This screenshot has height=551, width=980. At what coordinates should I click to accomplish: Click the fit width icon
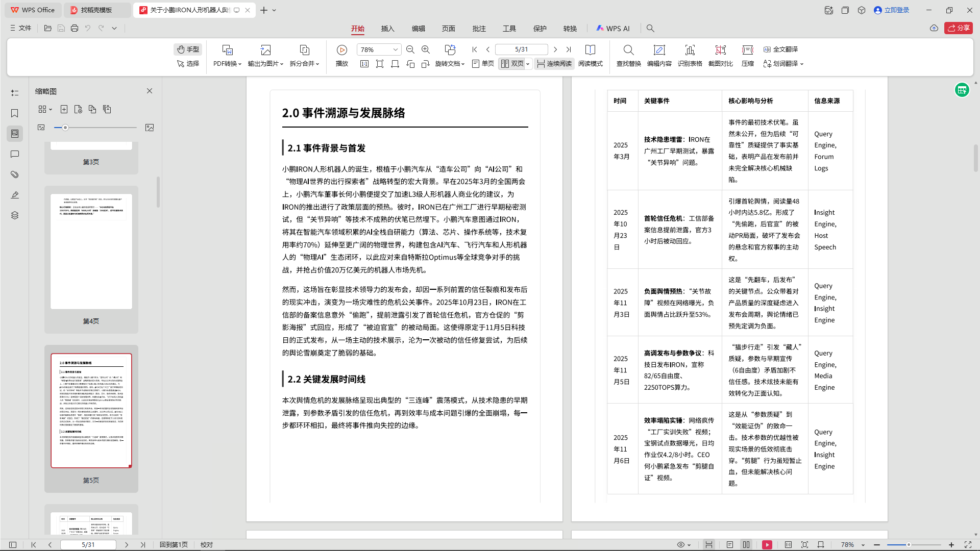point(395,64)
